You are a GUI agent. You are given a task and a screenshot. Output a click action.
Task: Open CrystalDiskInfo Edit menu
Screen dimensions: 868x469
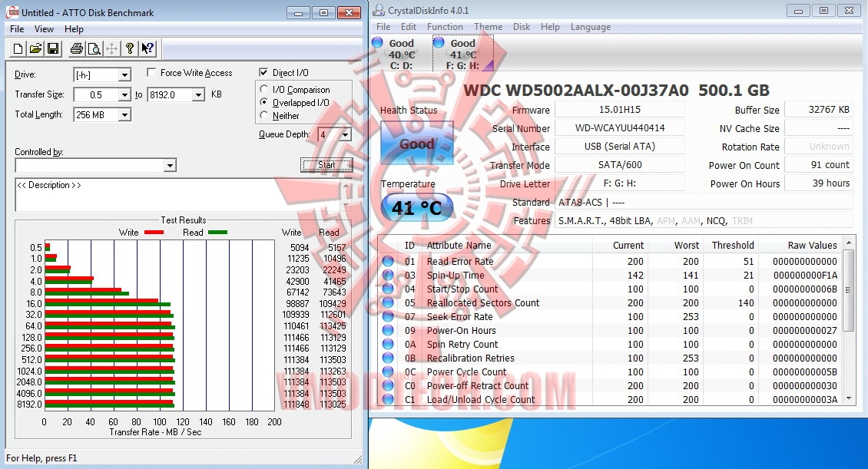[x=409, y=27]
